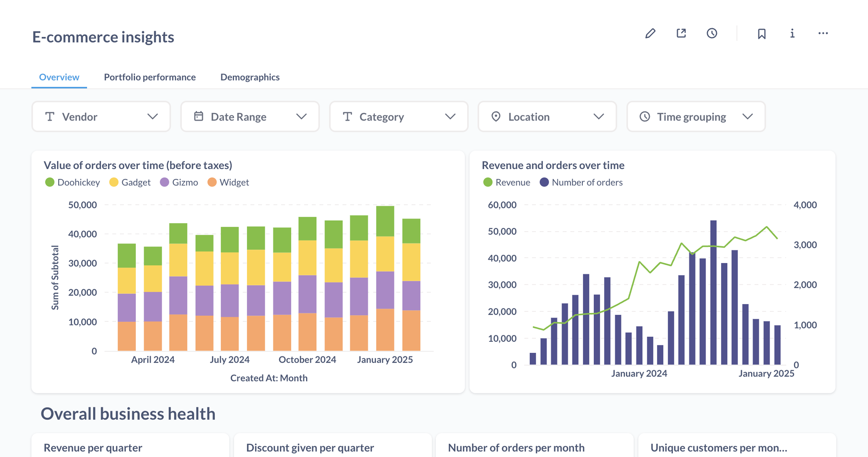868x457 pixels.
Task: Open the share/export arrow icon
Action: point(681,33)
